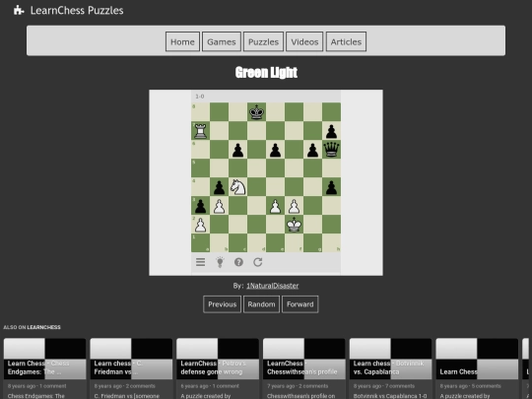Open the C. Friedman vs card
This screenshot has height=399, width=532.
coord(131,368)
